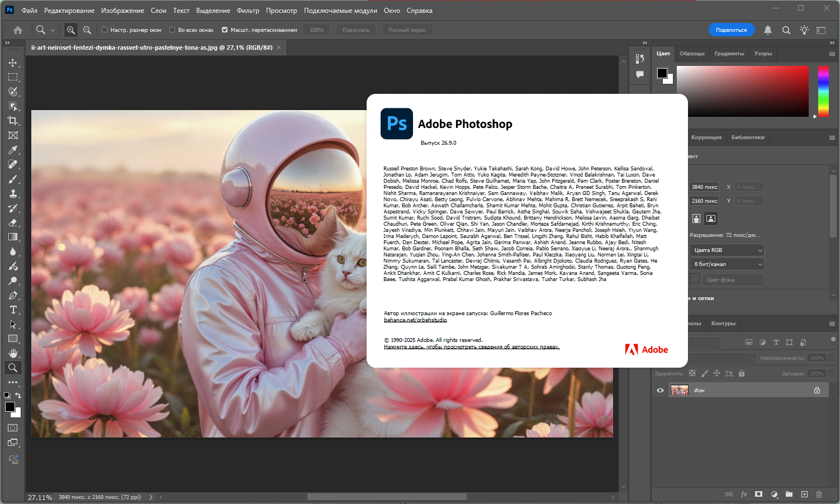
Task: Open the 'Фильтр' menu
Action: 248,11
